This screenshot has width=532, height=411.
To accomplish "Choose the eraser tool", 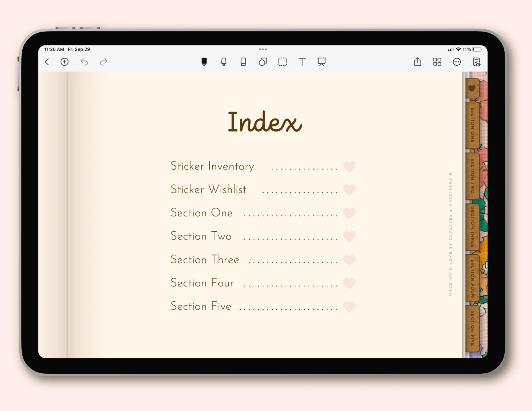I will (243, 62).
